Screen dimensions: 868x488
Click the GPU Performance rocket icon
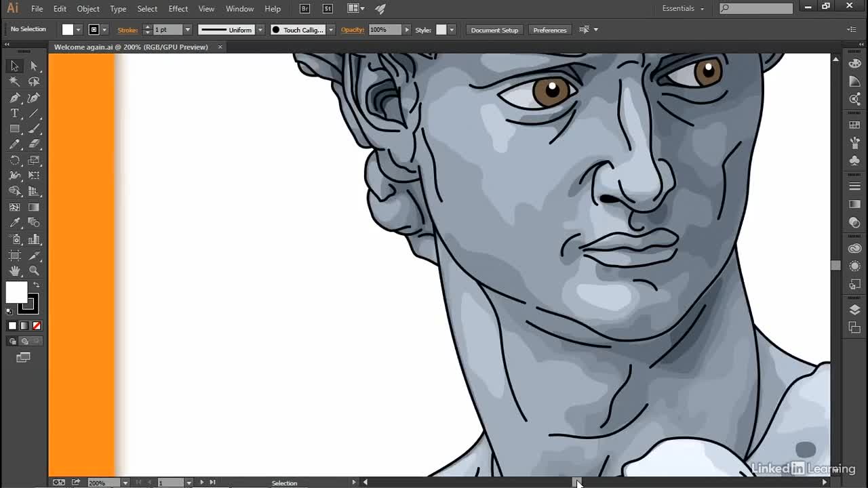(380, 9)
